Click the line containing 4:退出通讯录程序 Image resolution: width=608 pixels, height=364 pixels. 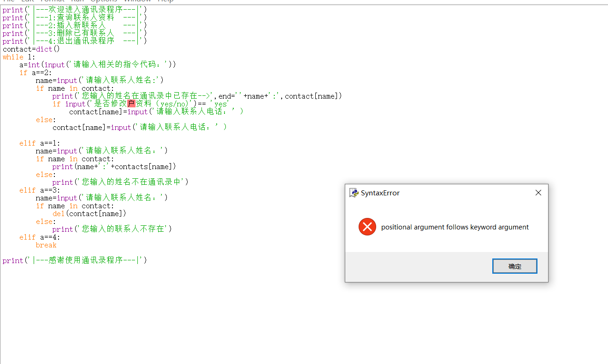click(75, 41)
